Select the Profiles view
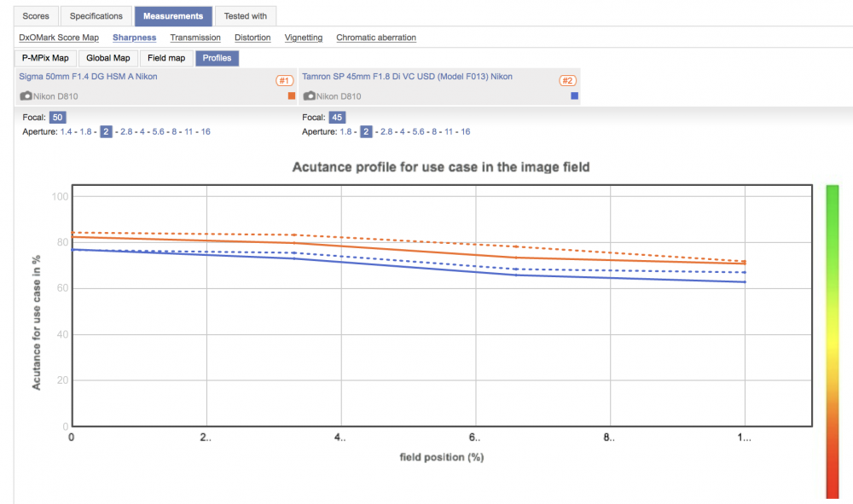 tap(217, 58)
